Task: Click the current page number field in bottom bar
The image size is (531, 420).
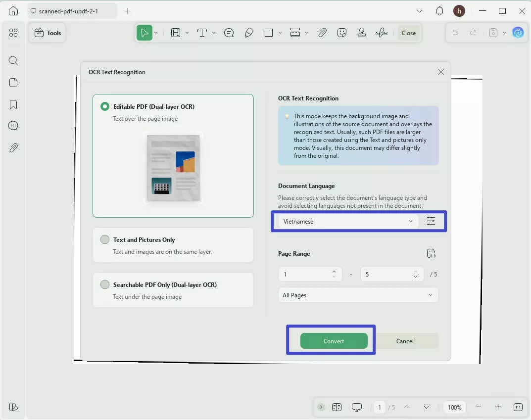Action: [380, 407]
